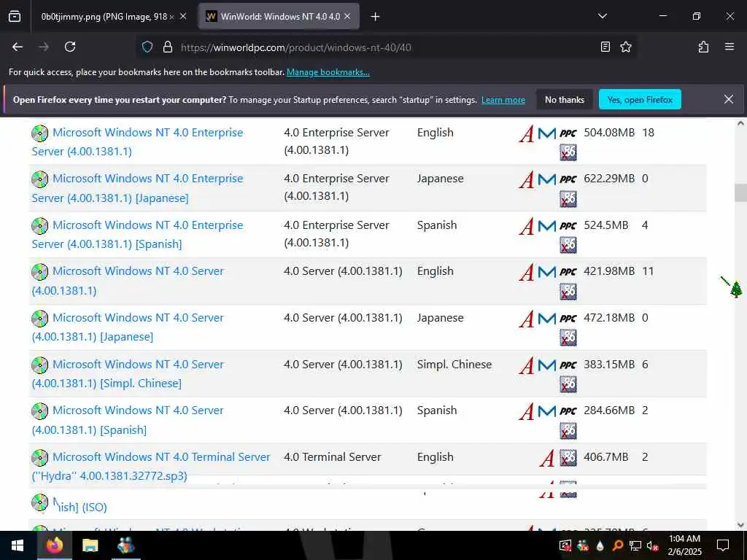
Task: Click the scrollbar down arrow
Action: pyautogui.click(x=740, y=525)
